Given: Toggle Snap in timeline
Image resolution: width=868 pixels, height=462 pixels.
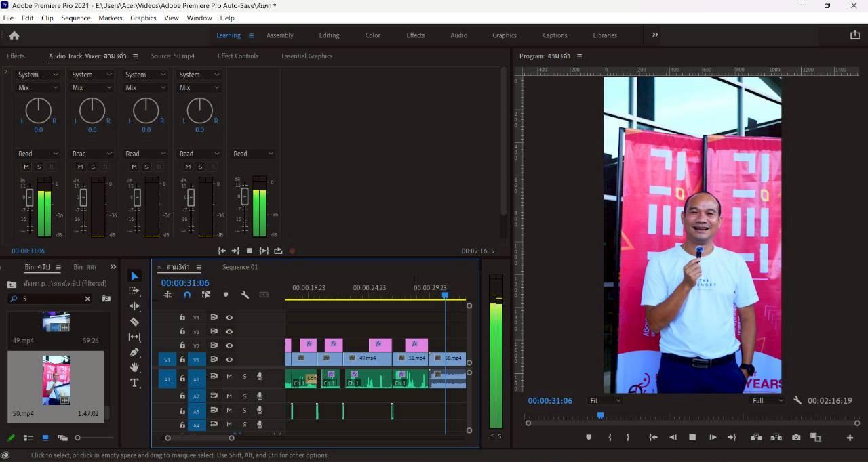Looking at the screenshot, I should pyautogui.click(x=187, y=295).
